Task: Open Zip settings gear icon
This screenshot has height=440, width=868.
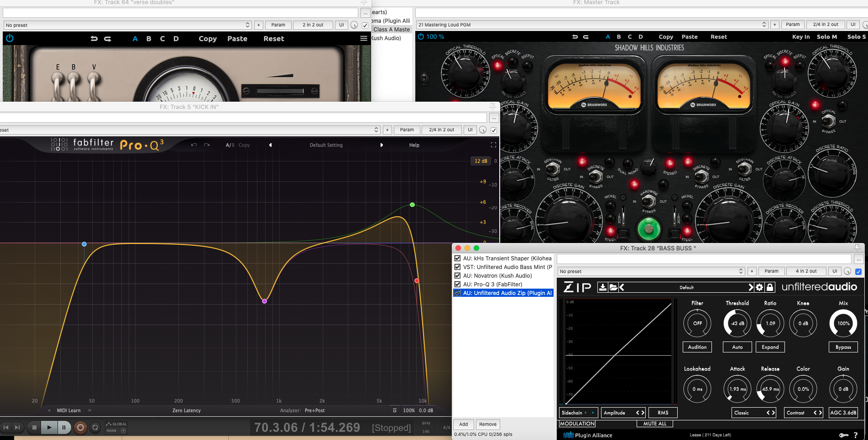Action: tap(759, 287)
